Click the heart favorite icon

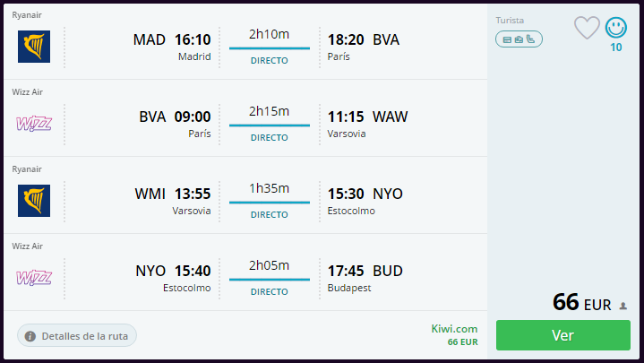point(587,28)
